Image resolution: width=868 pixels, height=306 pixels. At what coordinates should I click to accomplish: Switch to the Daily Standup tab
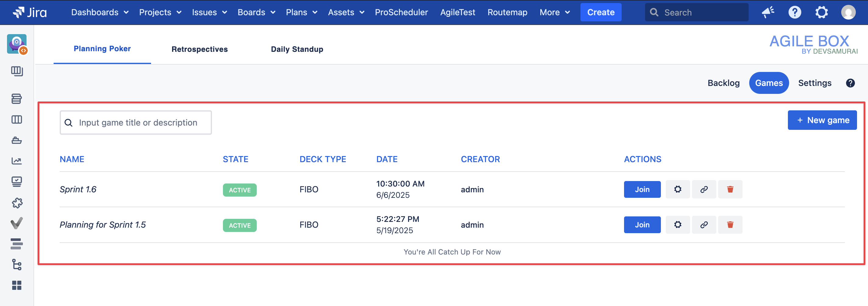click(x=297, y=49)
